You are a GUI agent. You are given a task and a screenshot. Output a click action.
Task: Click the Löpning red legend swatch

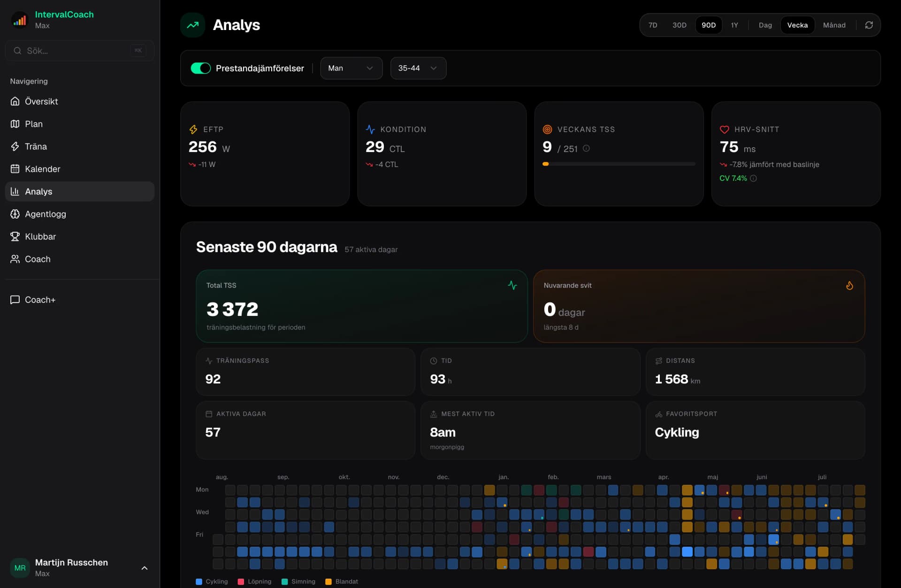point(241,582)
